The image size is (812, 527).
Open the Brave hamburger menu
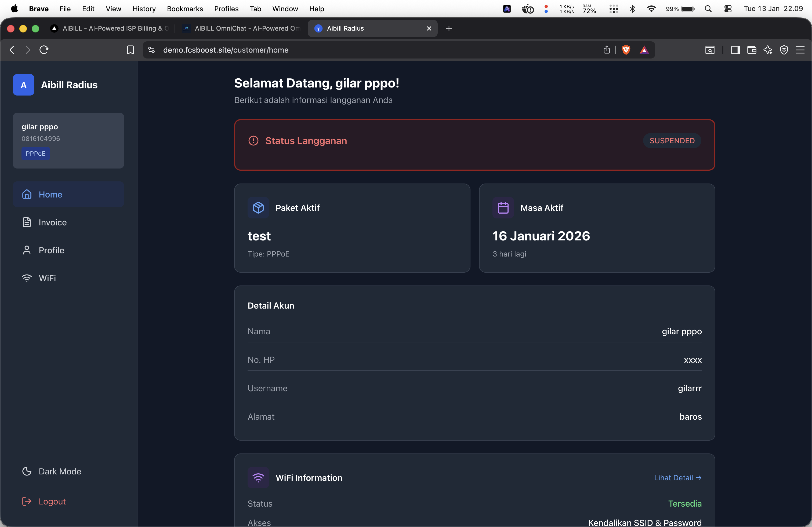tap(800, 50)
